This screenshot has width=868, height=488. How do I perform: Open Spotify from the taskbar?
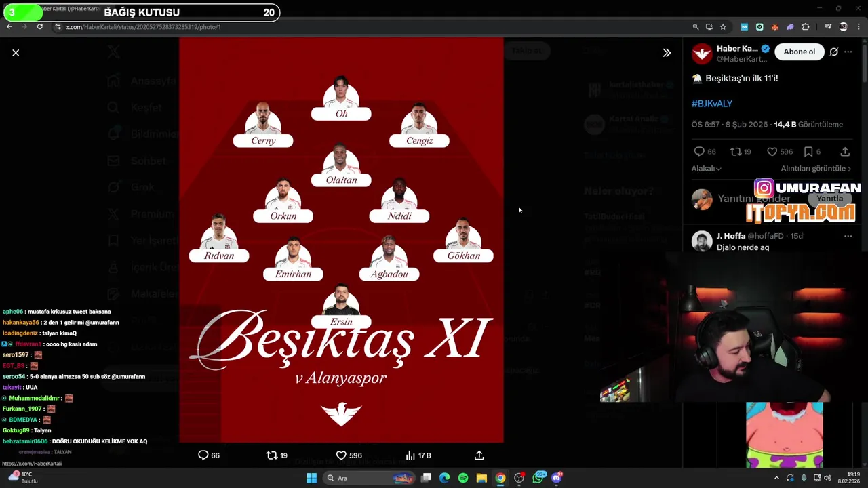462,478
